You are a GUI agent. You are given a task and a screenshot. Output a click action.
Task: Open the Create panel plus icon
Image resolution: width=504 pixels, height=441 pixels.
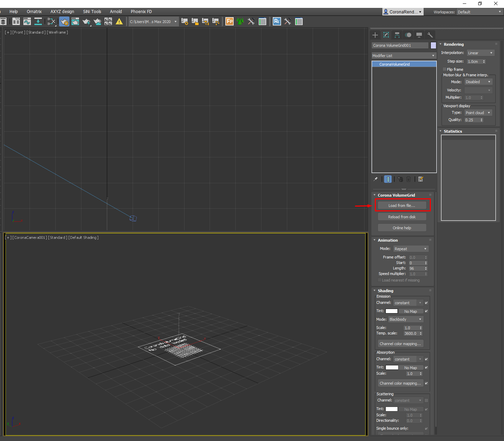[375, 35]
